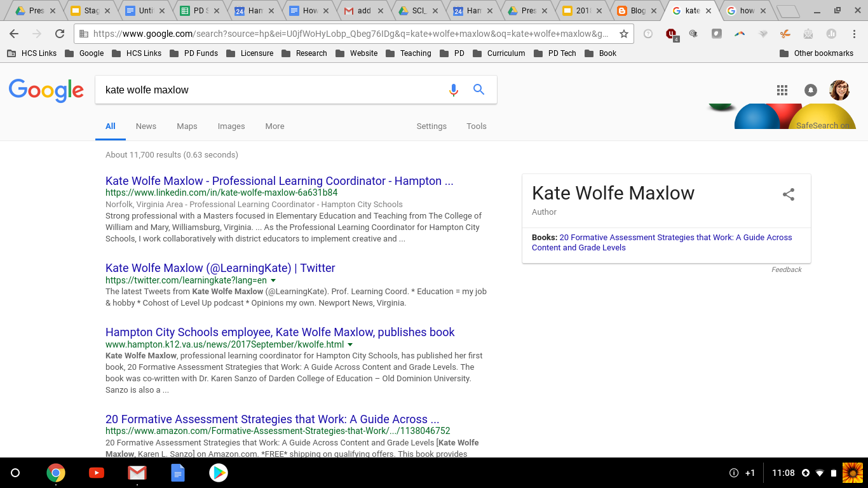
Task: Open the uBlock Origin extension
Action: click(671, 34)
